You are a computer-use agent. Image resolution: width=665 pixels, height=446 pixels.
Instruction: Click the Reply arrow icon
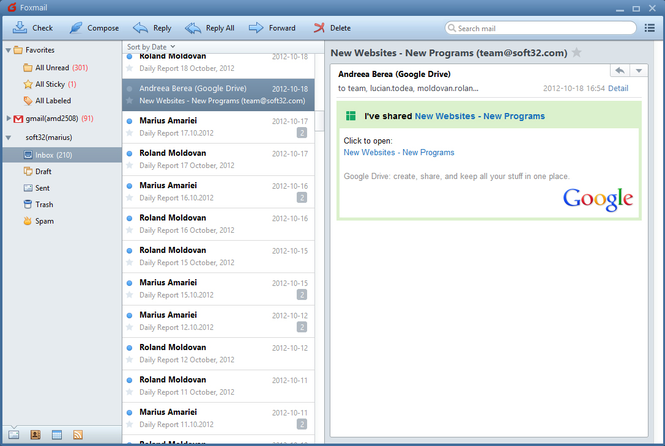tap(140, 28)
